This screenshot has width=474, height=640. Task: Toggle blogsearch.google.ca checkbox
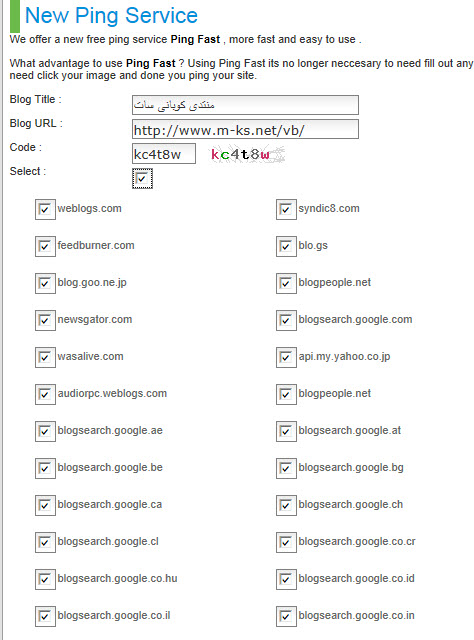[x=45, y=505]
